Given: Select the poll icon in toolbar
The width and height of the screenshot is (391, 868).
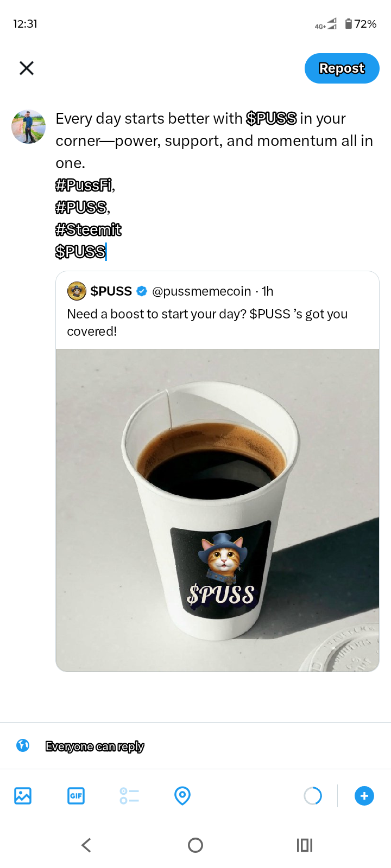Looking at the screenshot, I should (x=129, y=796).
